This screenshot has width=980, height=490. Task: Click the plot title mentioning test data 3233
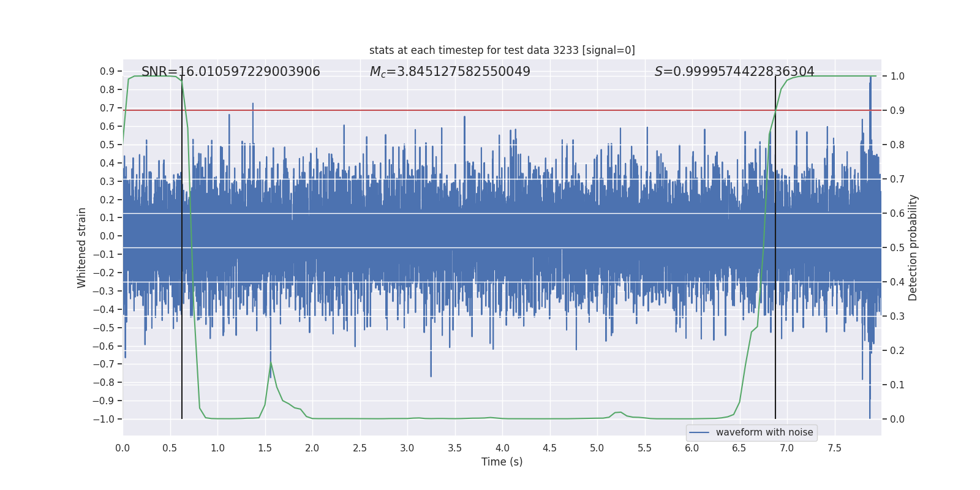pyautogui.click(x=502, y=50)
